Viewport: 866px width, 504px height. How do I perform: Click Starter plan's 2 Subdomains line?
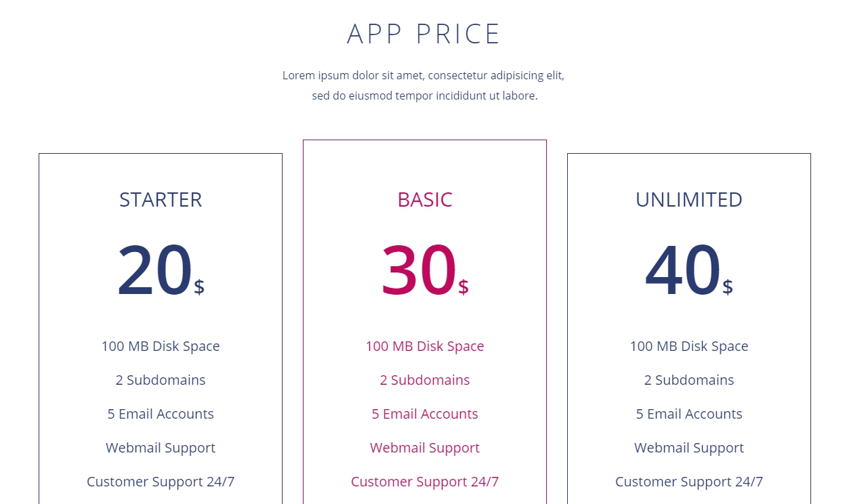[x=161, y=380]
